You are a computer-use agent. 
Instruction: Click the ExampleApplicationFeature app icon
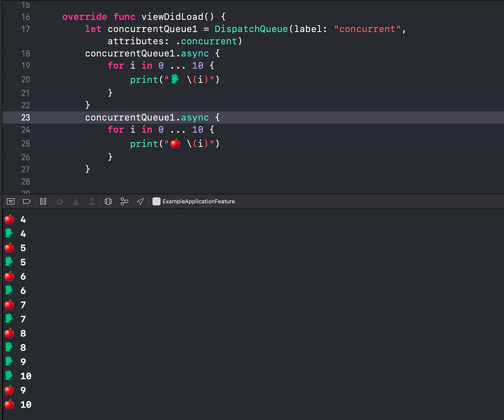tap(156, 201)
